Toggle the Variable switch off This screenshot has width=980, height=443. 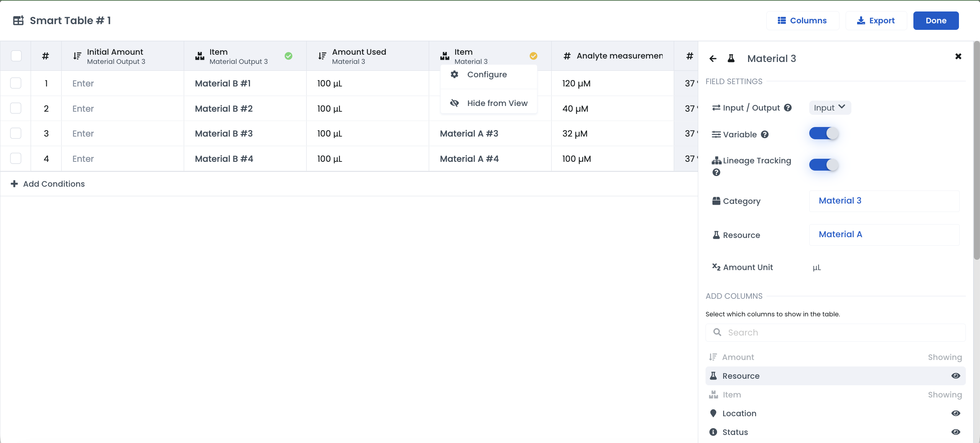pyautogui.click(x=823, y=134)
